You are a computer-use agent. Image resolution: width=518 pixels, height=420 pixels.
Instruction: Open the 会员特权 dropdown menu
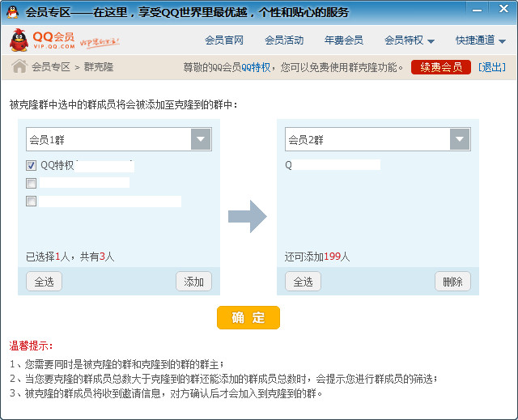click(409, 40)
